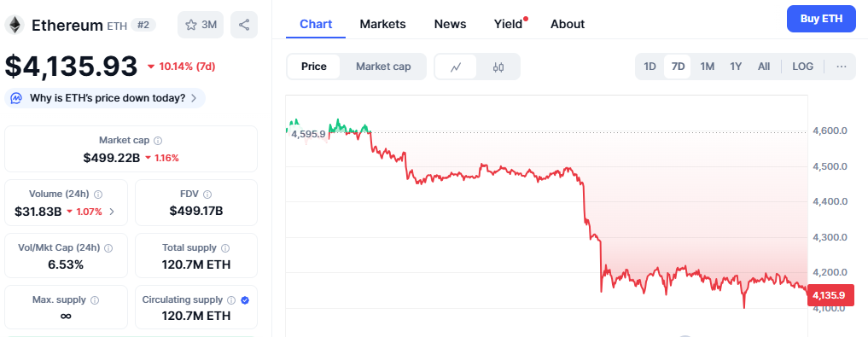Open the Markets tab
Viewport: 868px width, 337px height.
(382, 25)
